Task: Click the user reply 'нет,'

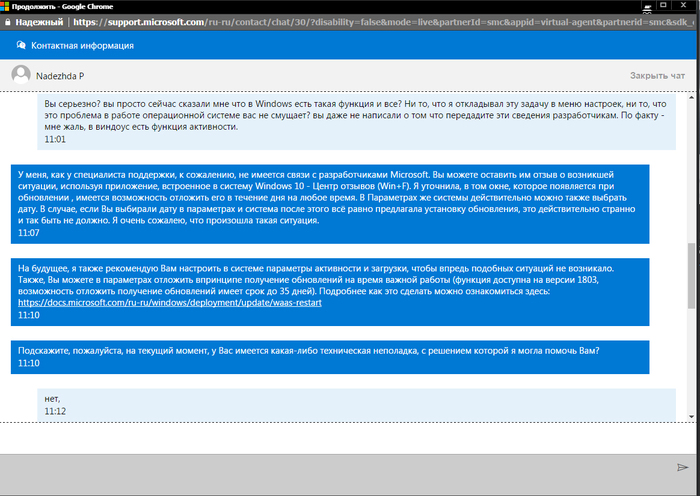Action: (52, 399)
